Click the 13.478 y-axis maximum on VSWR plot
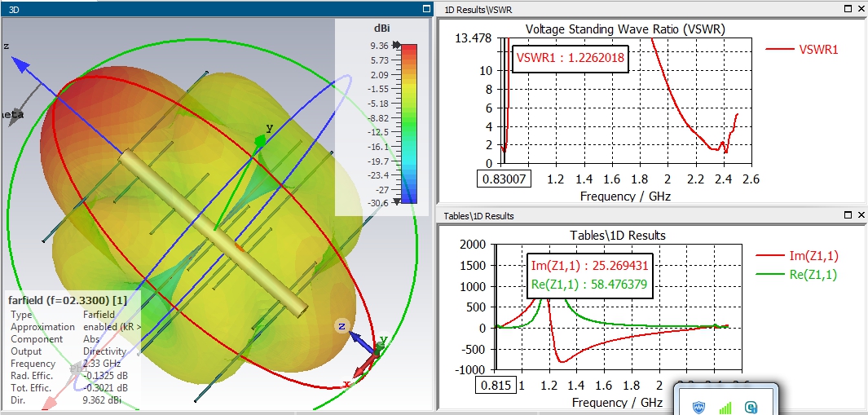This screenshot has height=415, width=868. click(x=473, y=38)
